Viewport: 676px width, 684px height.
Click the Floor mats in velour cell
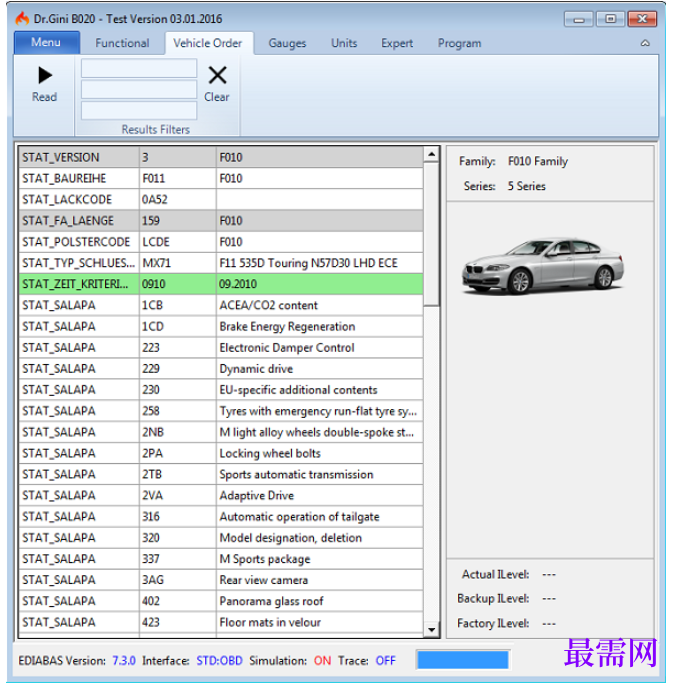coord(320,622)
